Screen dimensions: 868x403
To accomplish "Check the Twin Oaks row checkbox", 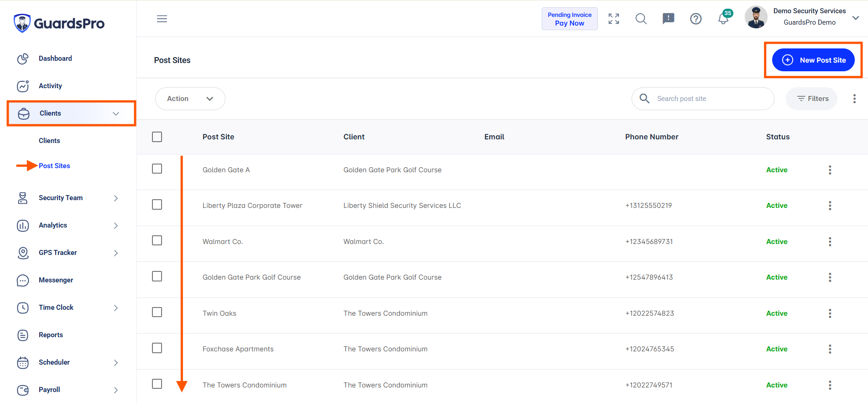I will pos(157,312).
